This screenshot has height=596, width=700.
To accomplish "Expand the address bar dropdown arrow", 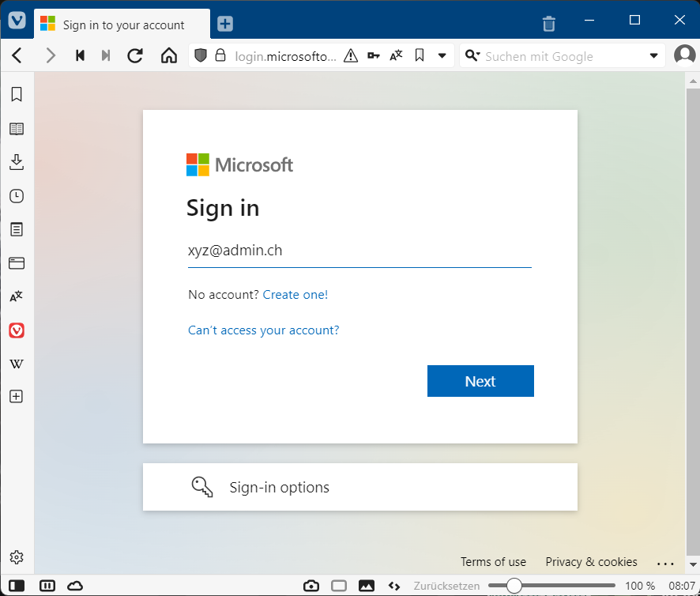I will 442,56.
